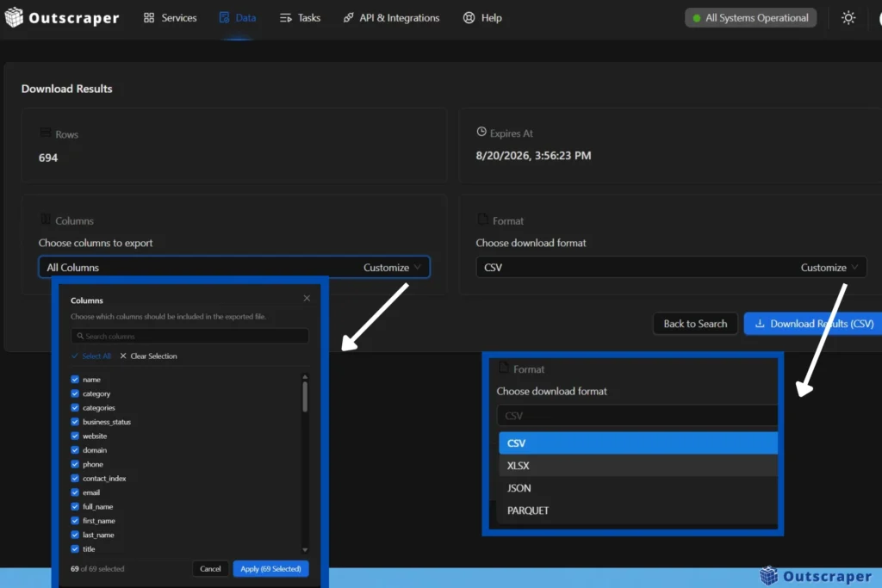Screen dimensions: 882x588
Task: Open the Tasks menu
Action: tap(300, 18)
